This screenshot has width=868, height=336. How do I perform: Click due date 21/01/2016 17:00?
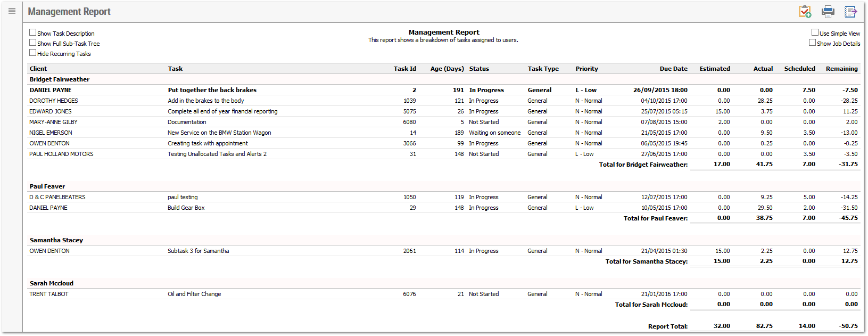click(664, 294)
